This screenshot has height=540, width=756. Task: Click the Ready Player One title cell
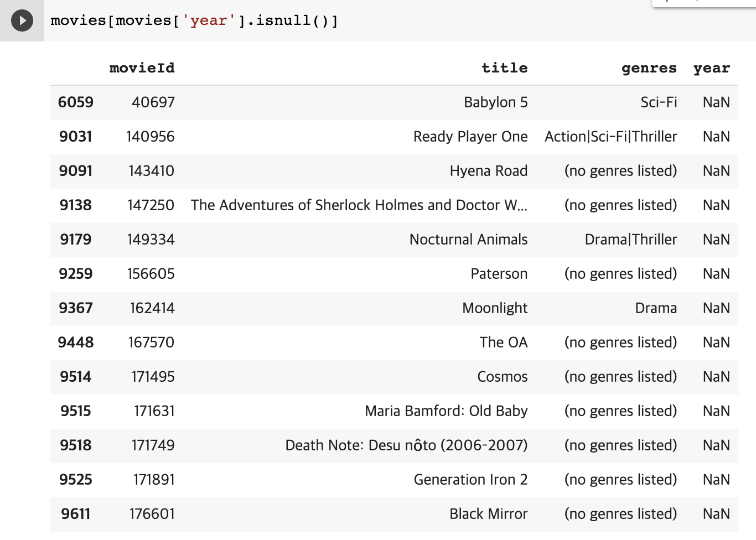pyautogui.click(x=470, y=137)
